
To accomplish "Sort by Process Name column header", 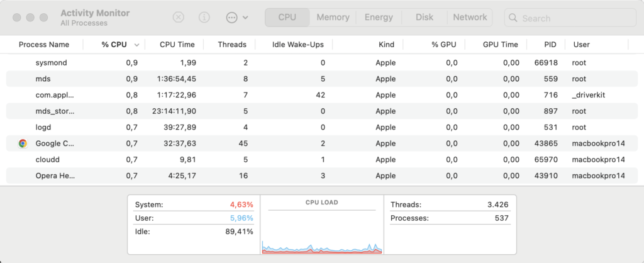I will 44,45.
